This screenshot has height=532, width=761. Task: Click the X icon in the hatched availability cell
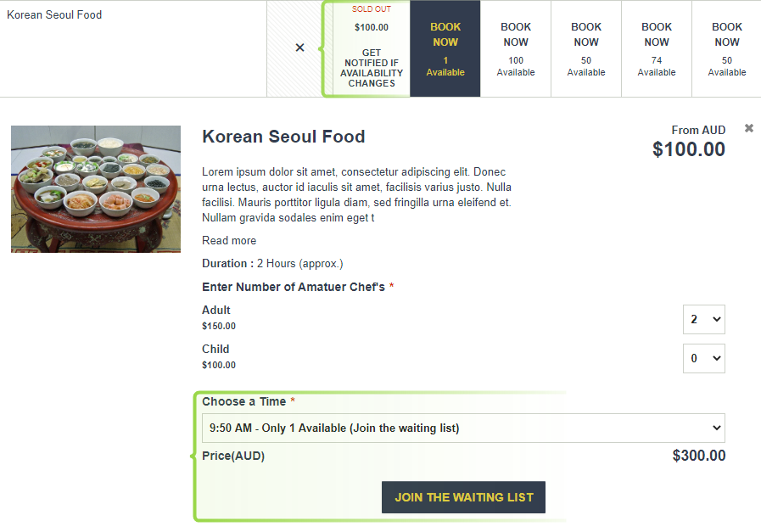[300, 48]
